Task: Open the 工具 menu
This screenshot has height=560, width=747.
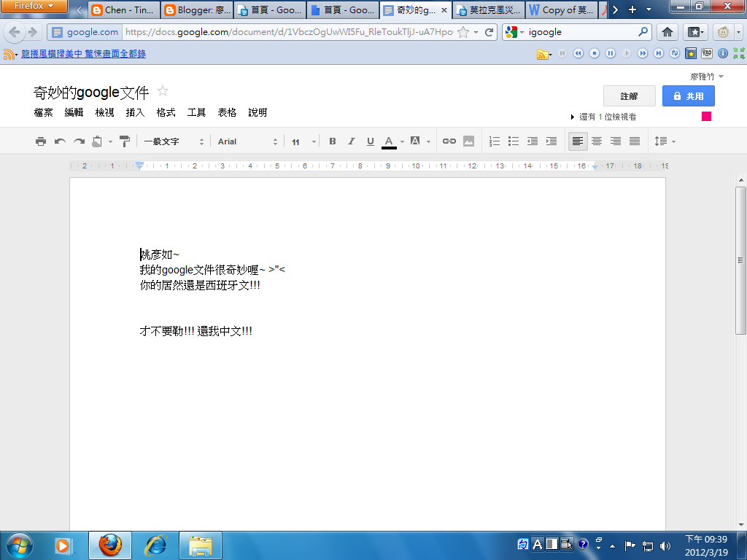Action: [196, 112]
